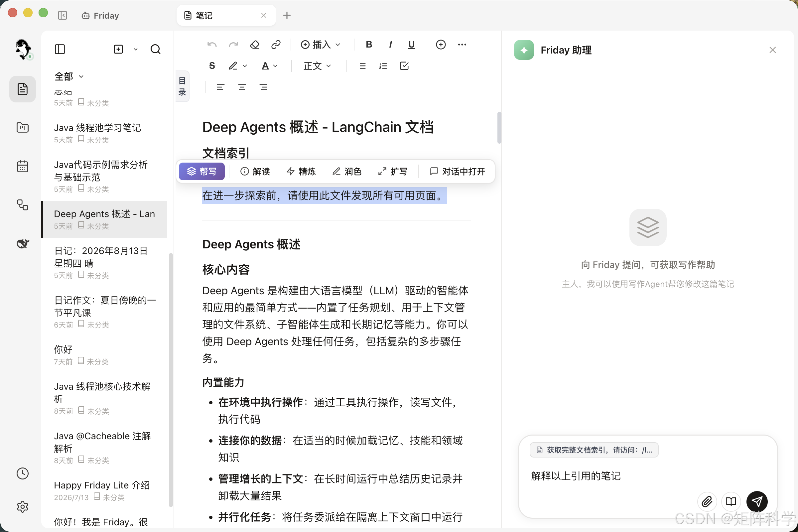Toggle strikethrough formatting
The width and height of the screenshot is (798, 532).
click(x=212, y=66)
